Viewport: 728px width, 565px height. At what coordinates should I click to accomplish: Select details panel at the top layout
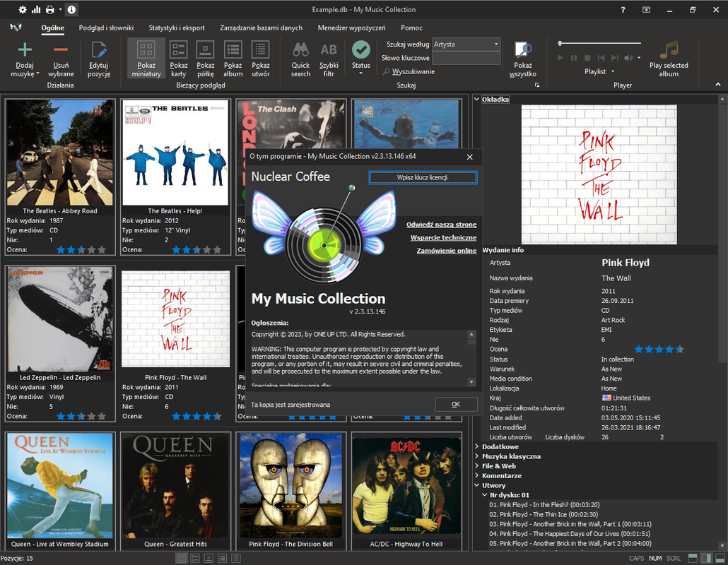pos(693,558)
